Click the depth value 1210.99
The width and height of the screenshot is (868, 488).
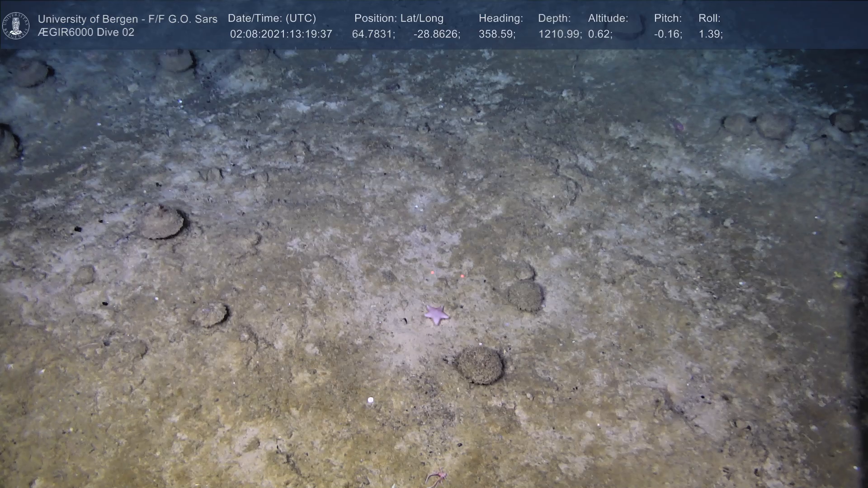560,34
